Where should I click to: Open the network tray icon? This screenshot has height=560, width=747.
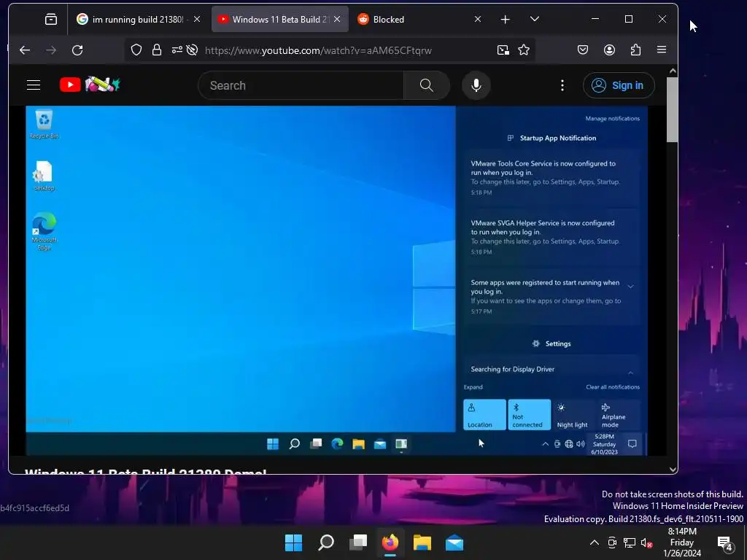coord(630,542)
